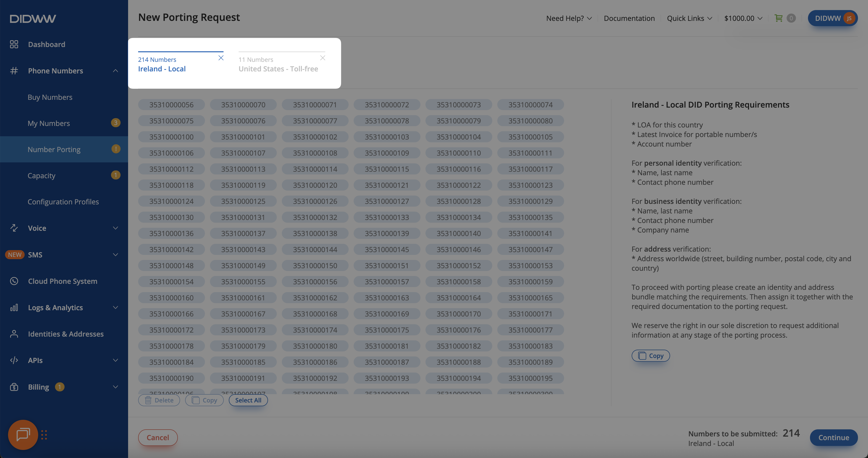Click the Logs & Analytics chart icon
The height and width of the screenshot is (458, 868).
click(x=14, y=308)
